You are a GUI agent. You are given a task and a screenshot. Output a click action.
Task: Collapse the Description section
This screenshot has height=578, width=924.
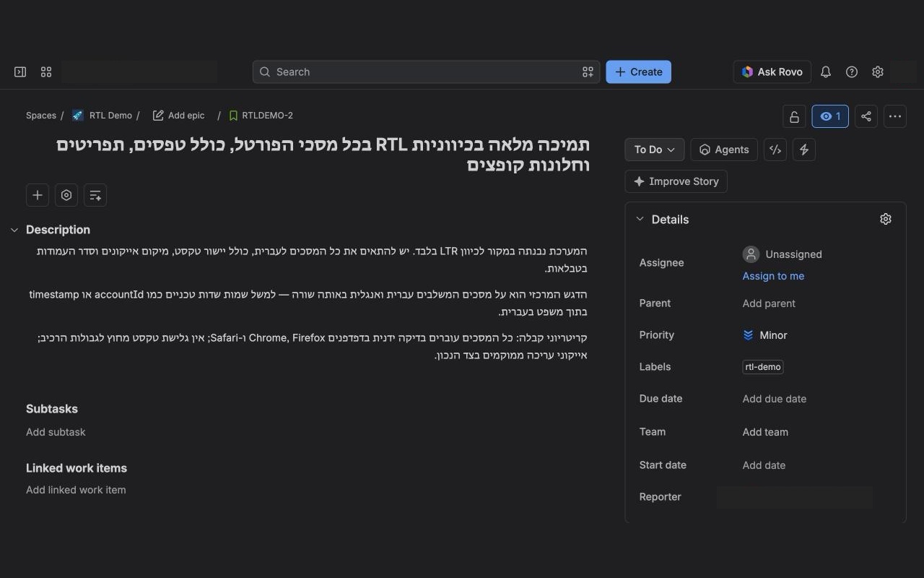(x=14, y=230)
